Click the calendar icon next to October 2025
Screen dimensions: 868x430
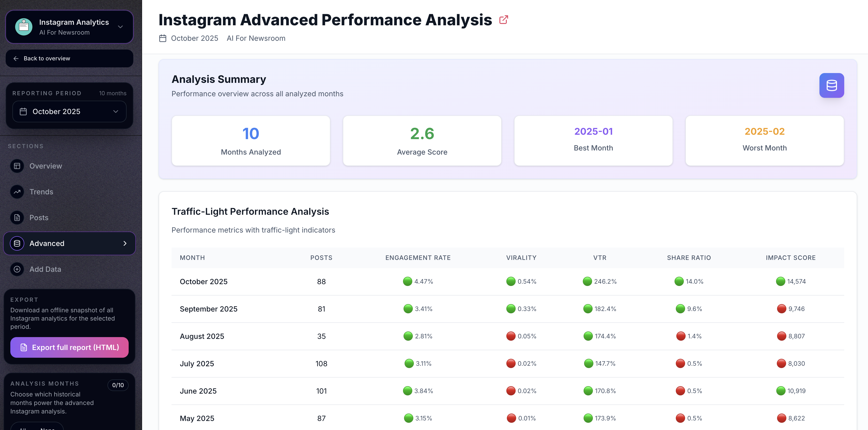[163, 38]
